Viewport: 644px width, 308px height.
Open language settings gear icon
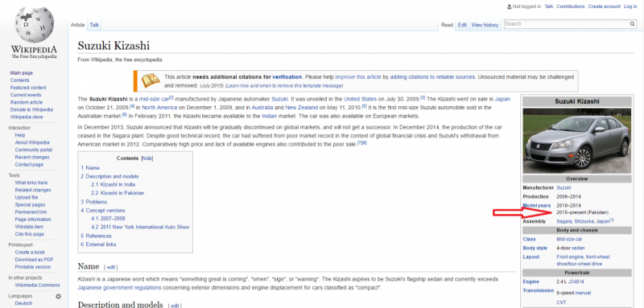[58, 296]
